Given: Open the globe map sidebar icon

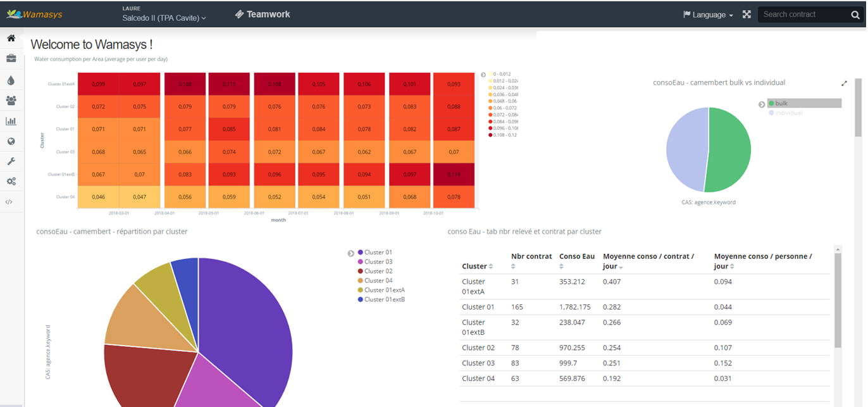Looking at the screenshot, I should click(x=11, y=141).
